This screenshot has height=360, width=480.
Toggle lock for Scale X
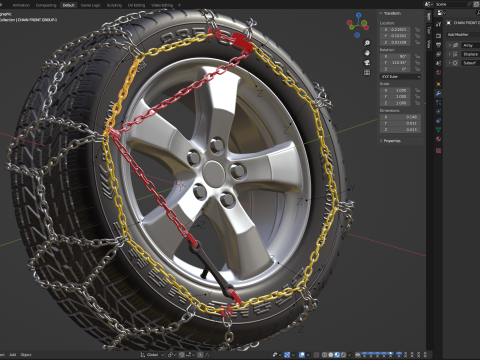click(x=417, y=90)
